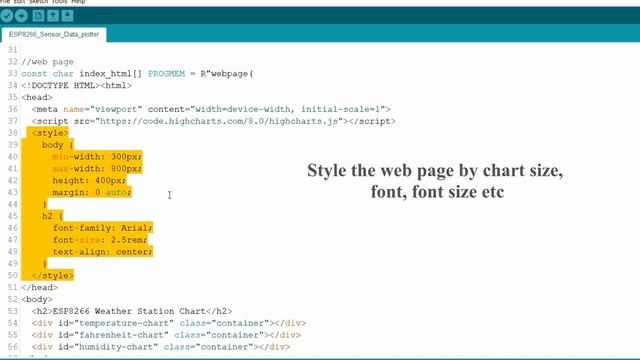Click the Verify sketch checkmark icon

point(7,16)
